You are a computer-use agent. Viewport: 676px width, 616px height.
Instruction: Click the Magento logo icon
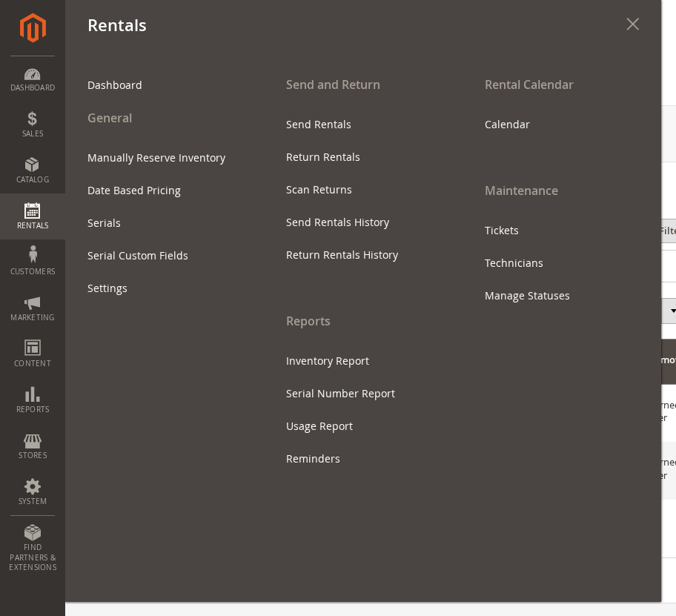pyautogui.click(x=33, y=28)
